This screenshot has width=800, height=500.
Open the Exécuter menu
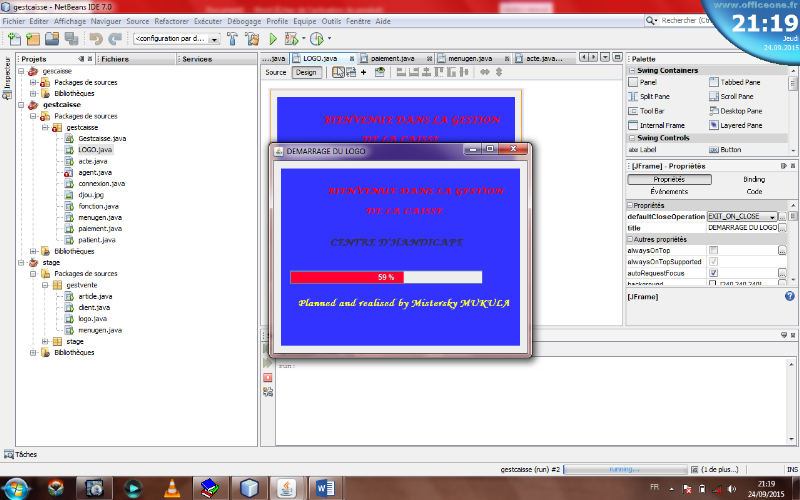208,21
